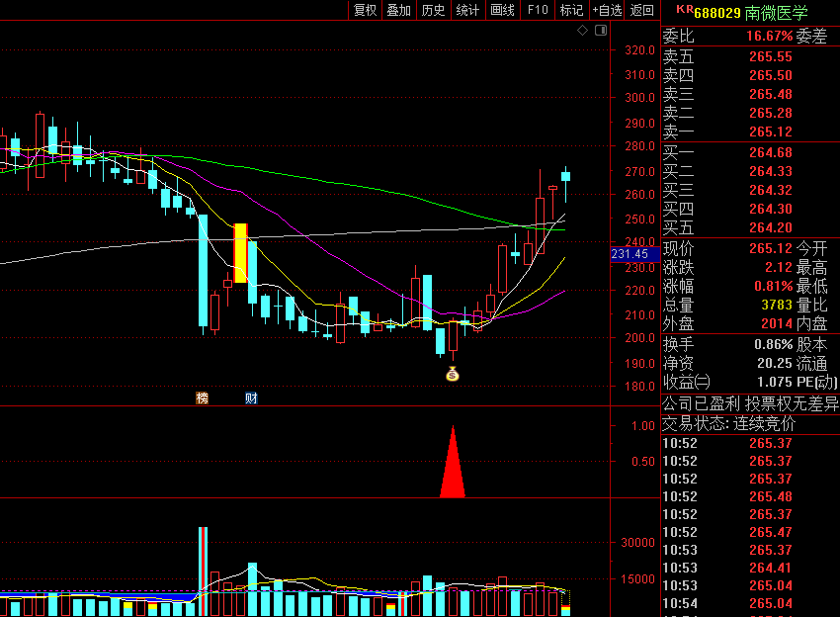The height and width of the screenshot is (617, 840).
Task: Select the 卖四 price 265.50
Action: 771,75
